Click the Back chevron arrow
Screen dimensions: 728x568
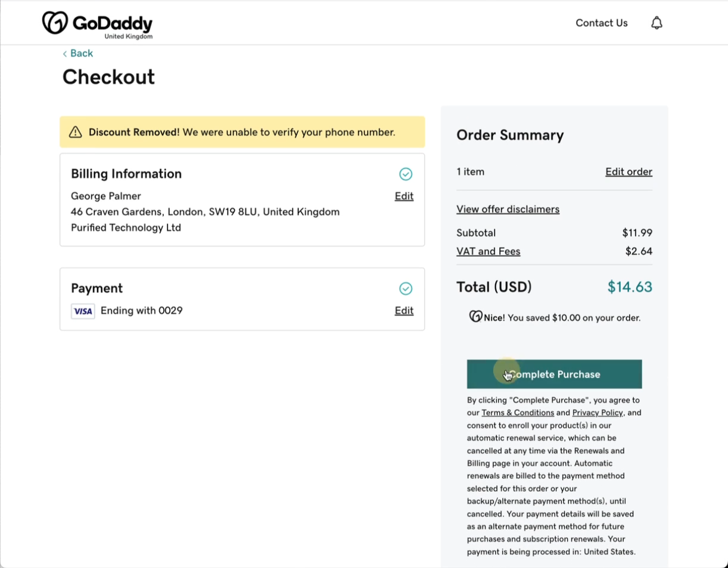(x=64, y=54)
